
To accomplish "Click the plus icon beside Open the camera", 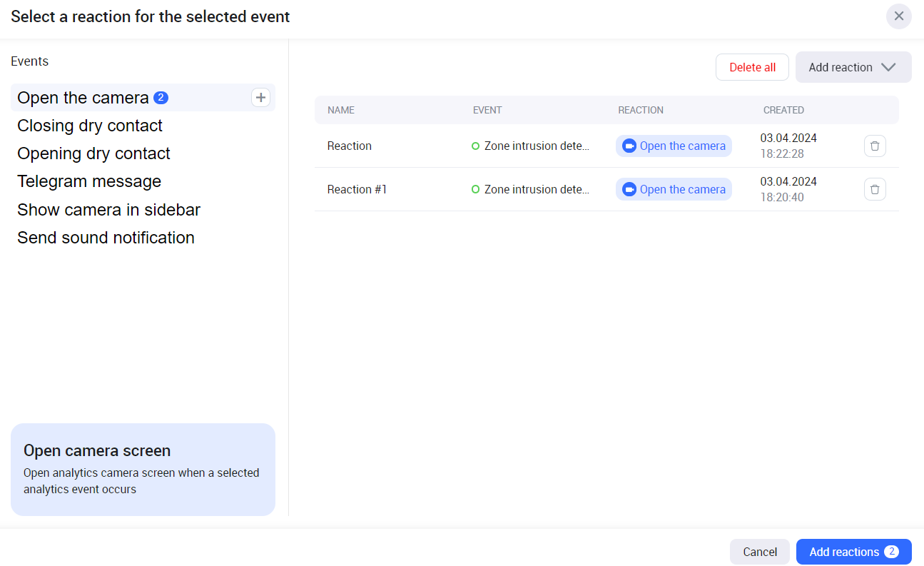I will (260, 98).
